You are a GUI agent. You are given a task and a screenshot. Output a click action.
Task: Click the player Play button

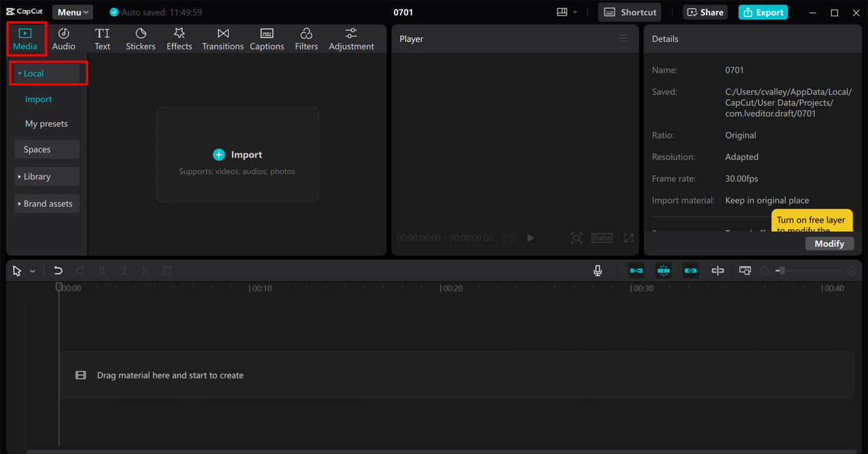pyautogui.click(x=530, y=238)
